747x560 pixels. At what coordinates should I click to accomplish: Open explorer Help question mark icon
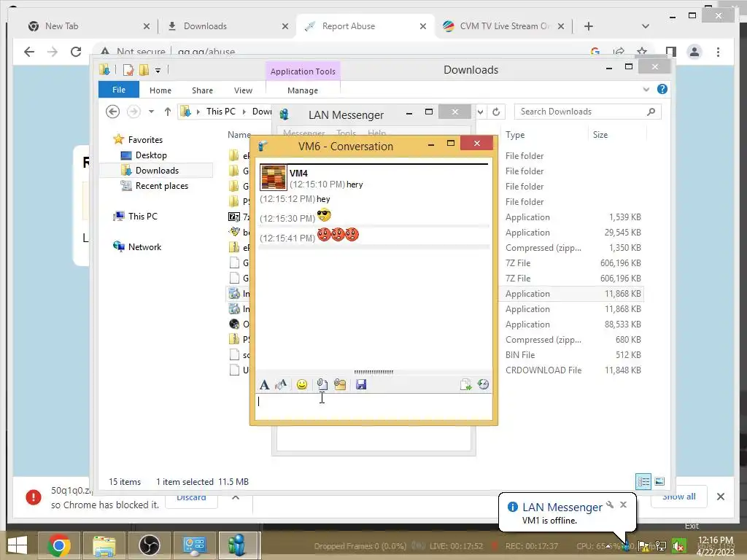click(662, 89)
